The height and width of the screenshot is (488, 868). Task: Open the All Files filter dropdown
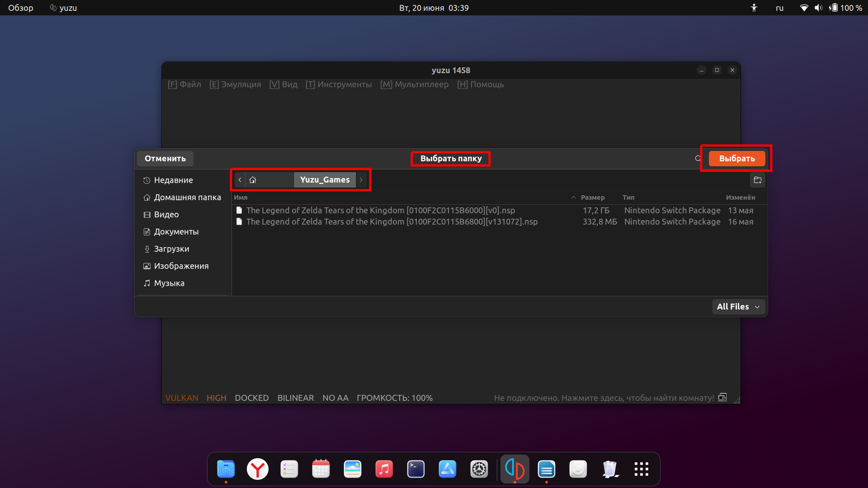point(738,306)
